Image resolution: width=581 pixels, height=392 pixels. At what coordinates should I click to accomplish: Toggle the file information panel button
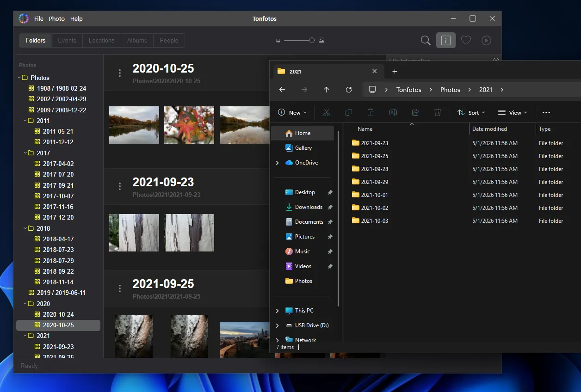[446, 41]
